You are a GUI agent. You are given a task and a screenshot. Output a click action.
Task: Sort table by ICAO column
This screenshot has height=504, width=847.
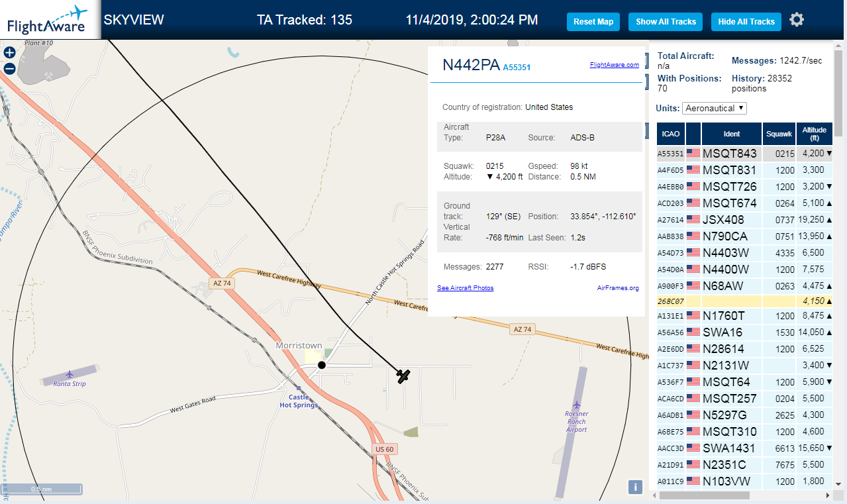670,134
